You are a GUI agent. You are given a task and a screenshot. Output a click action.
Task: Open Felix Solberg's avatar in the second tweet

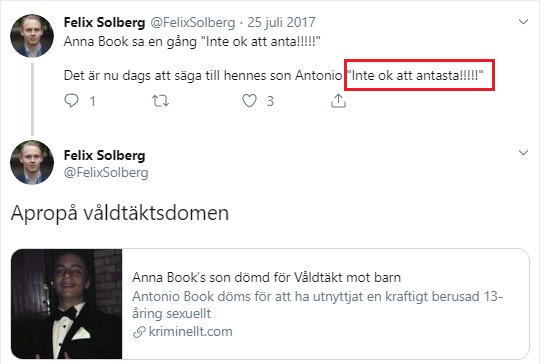(32, 162)
